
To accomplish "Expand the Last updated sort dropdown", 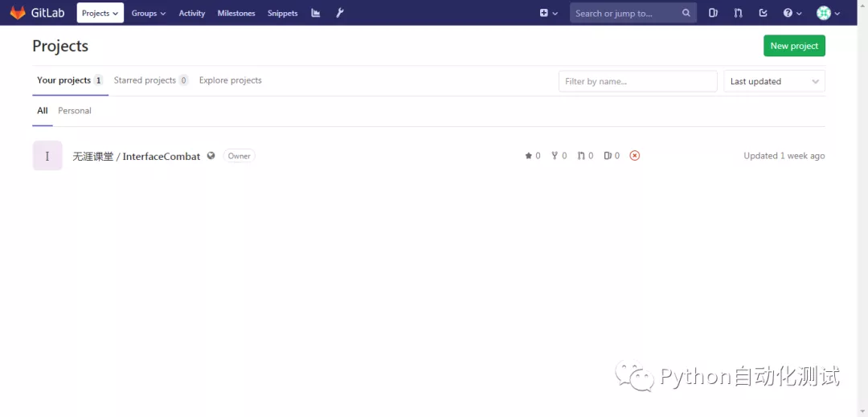I will point(775,81).
